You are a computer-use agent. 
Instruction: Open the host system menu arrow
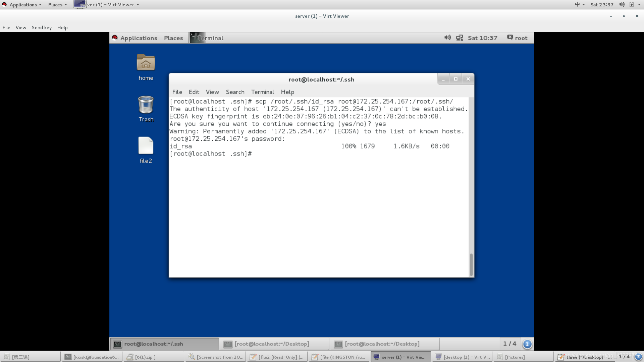(639, 5)
